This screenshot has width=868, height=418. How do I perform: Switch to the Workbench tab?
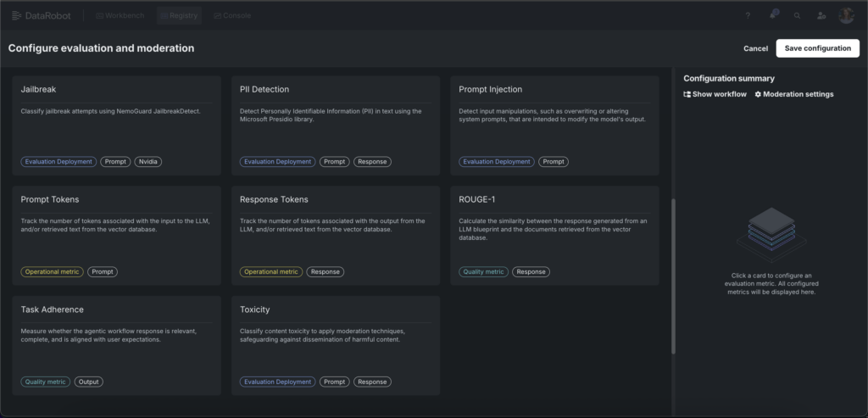tap(120, 15)
